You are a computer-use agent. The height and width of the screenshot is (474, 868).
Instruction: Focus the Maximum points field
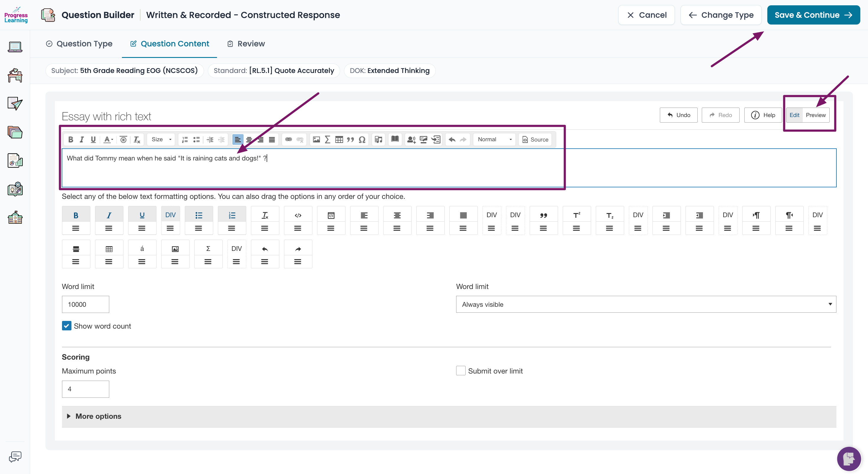pyautogui.click(x=86, y=389)
